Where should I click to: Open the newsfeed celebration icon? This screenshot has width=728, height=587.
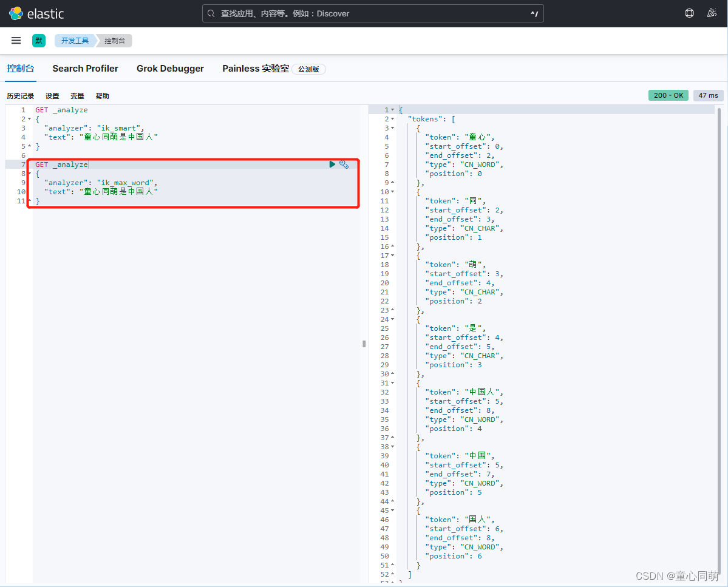(x=711, y=13)
